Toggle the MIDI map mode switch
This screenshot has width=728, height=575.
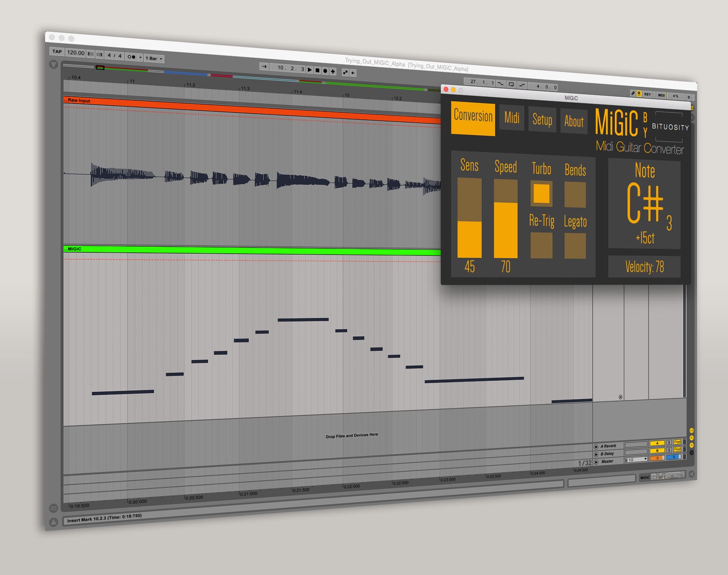[x=661, y=95]
